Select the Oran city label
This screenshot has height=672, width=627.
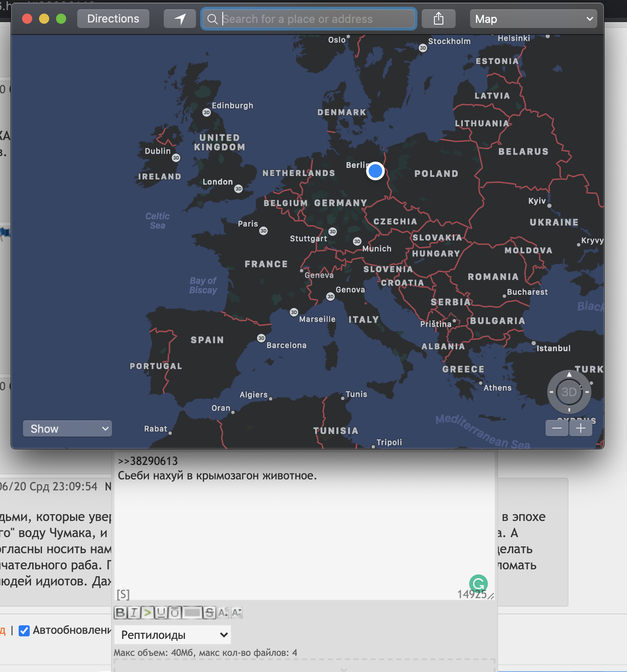click(x=221, y=408)
